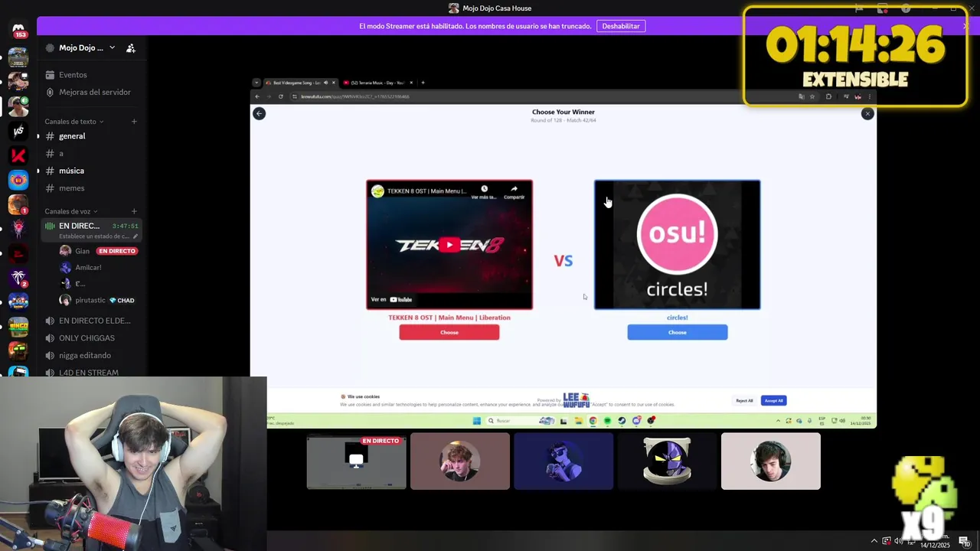Image resolution: width=980 pixels, height=551 pixels.
Task: Edit voice channel status pencil icon
Action: [x=136, y=236]
